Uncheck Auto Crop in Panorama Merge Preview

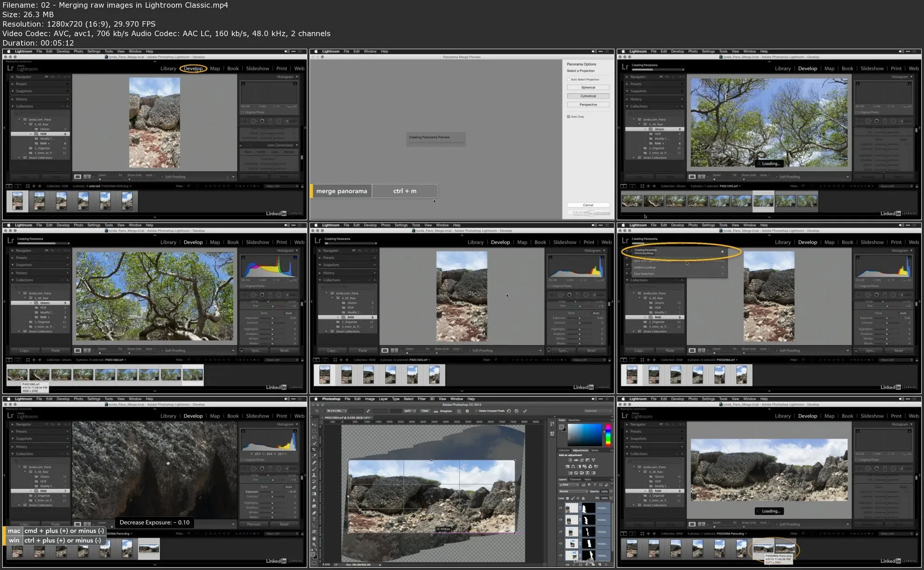(x=568, y=116)
